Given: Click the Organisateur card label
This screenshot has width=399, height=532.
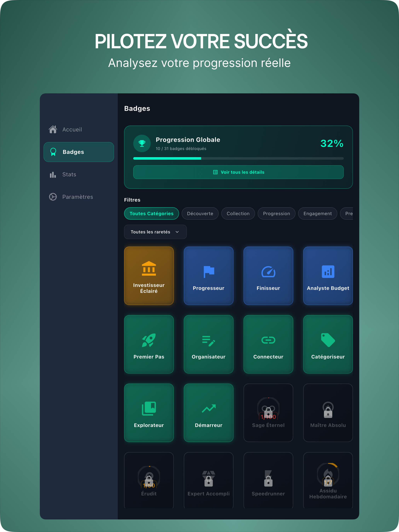Looking at the screenshot, I should point(209,357).
